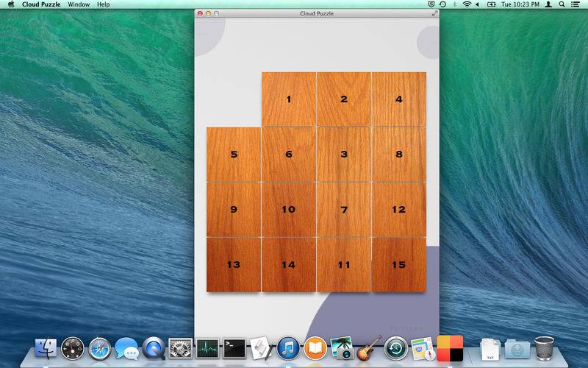This screenshot has height=368, width=588.
Task: Open Spotlight search magnifier
Action: coord(562,4)
